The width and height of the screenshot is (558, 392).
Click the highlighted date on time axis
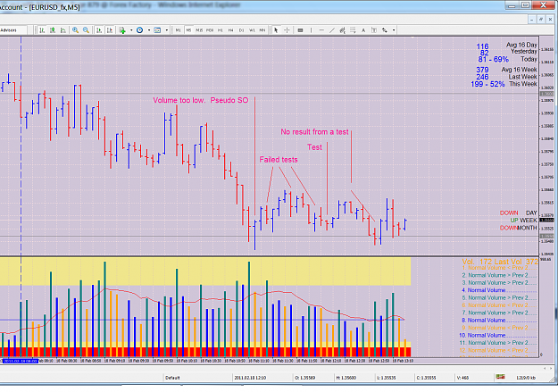click(x=21, y=361)
